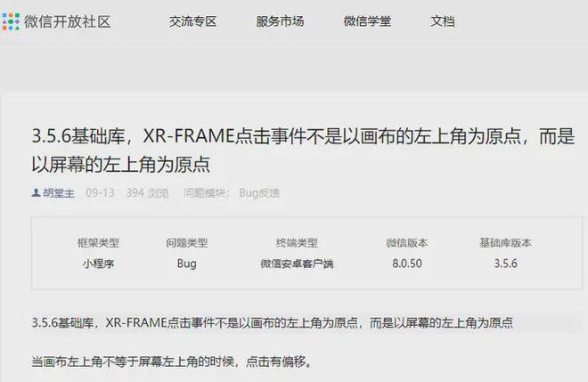Open the 微信开放社区 home title
The image size is (588, 382).
[68, 21]
